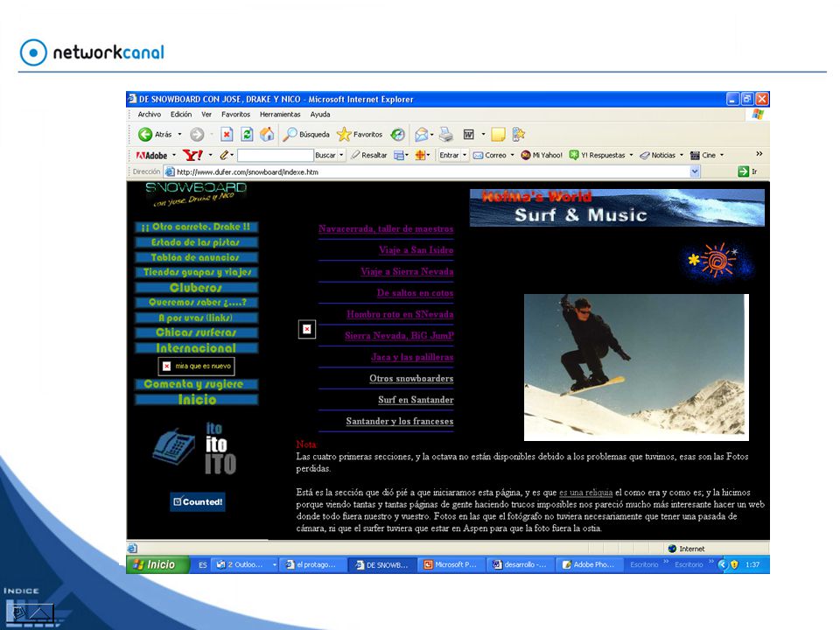Click the snowboarder jump photo

coord(636,367)
